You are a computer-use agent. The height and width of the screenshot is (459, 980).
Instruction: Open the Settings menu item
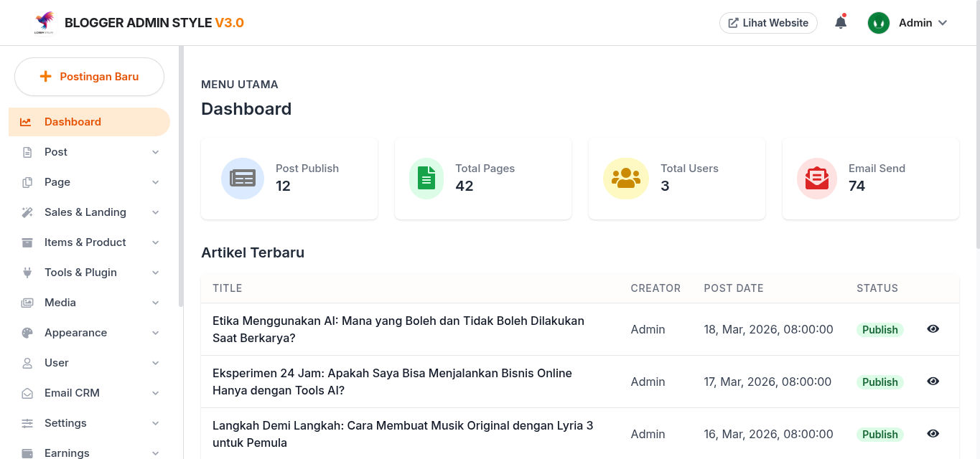pyautogui.click(x=89, y=423)
